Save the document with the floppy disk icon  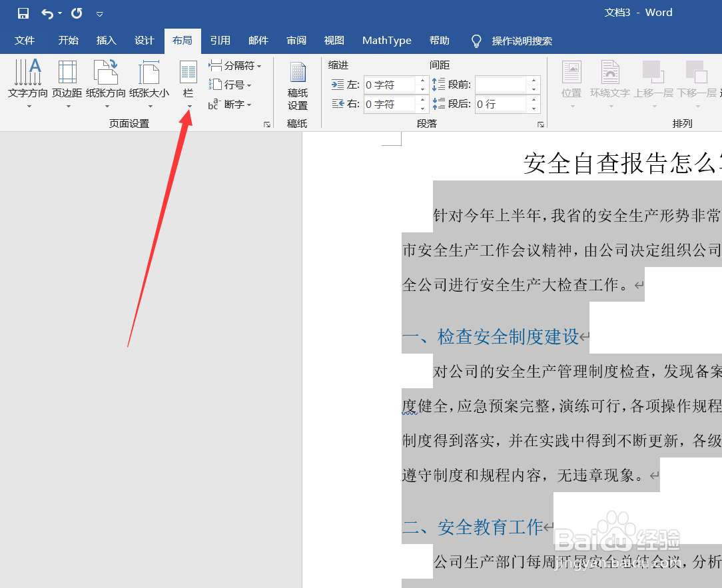tap(23, 13)
